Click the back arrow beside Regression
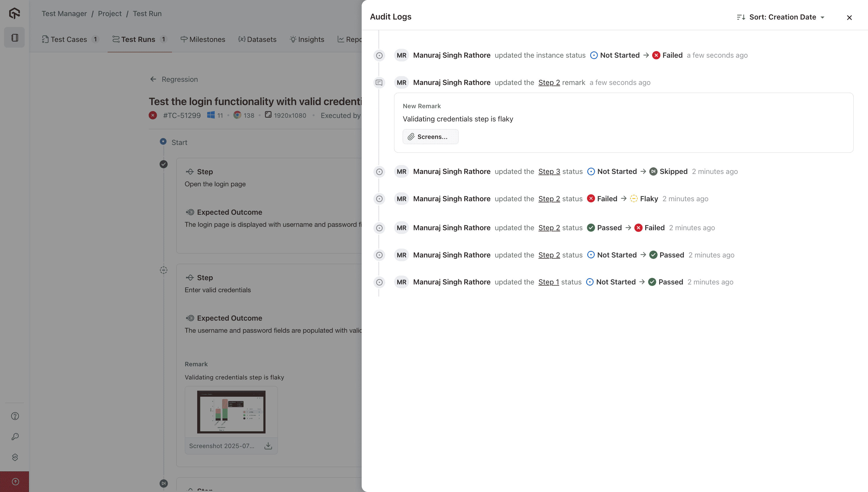The image size is (868, 492). [x=153, y=79]
